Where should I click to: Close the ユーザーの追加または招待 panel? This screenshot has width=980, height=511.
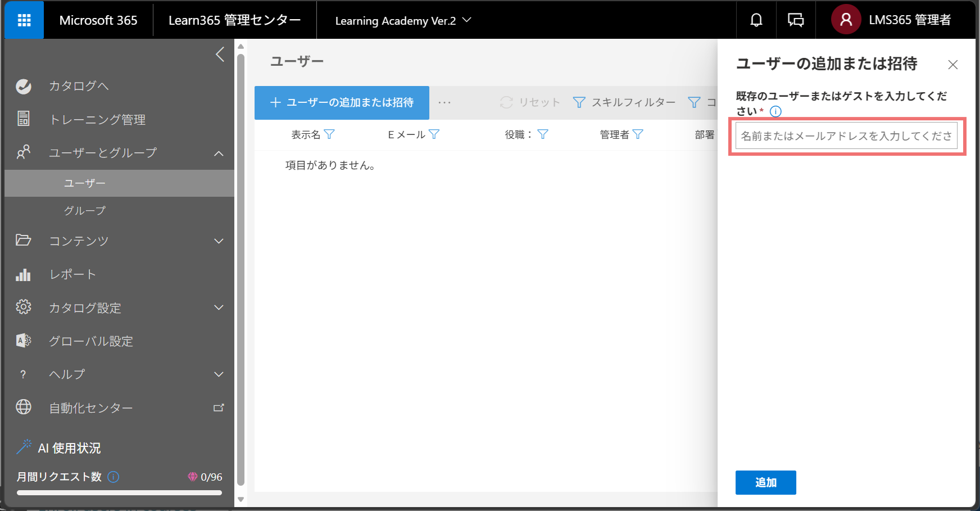coord(953,65)
